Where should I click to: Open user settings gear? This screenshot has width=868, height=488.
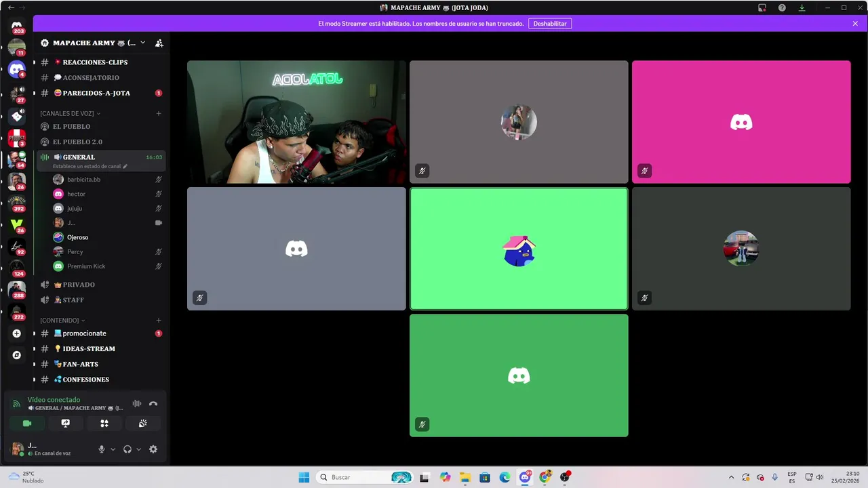pos(153,449)
